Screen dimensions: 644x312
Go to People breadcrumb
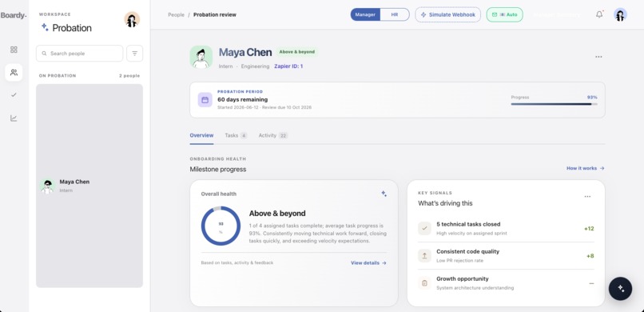click(177, 14)
